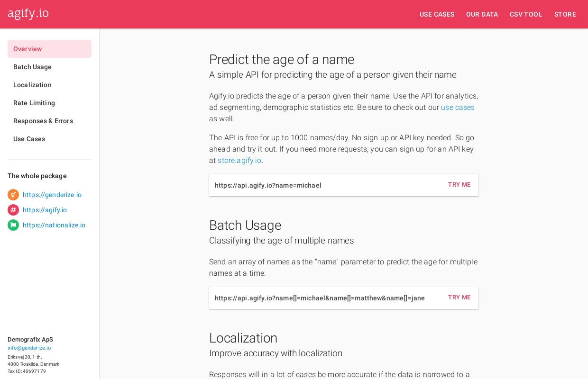Viewport: 588px width, 379px height.
Task: Click the green nationalize flag icon
Action: (13, 225)
